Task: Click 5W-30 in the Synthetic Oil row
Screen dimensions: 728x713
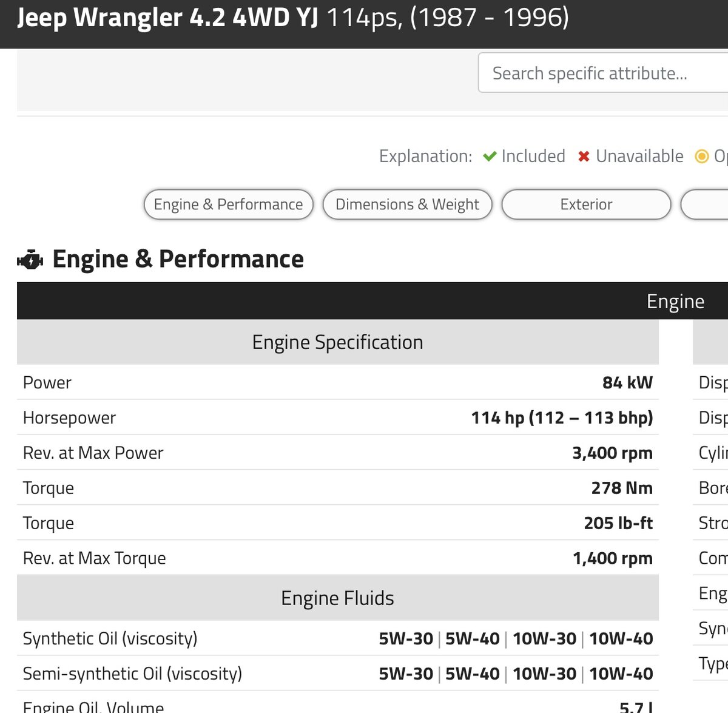Action: [406, 639]
